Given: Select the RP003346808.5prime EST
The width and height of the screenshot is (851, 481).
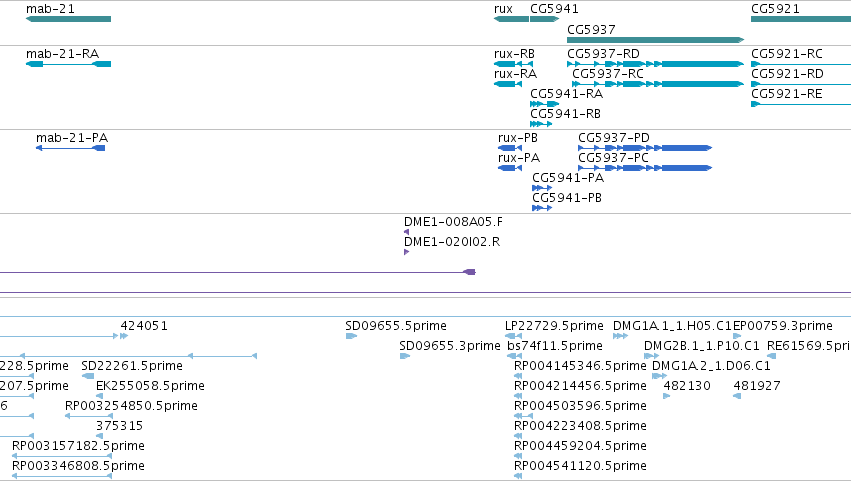Looking at the screenshot, I should [x=62, y=476].
